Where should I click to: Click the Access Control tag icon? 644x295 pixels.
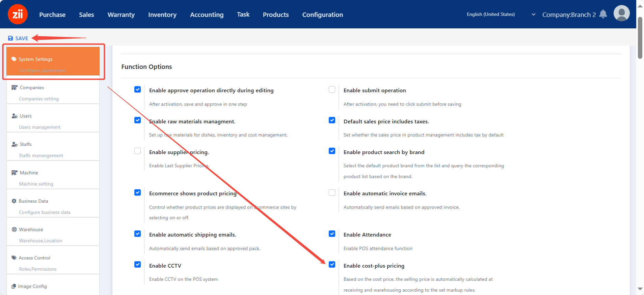click(14, 258)
